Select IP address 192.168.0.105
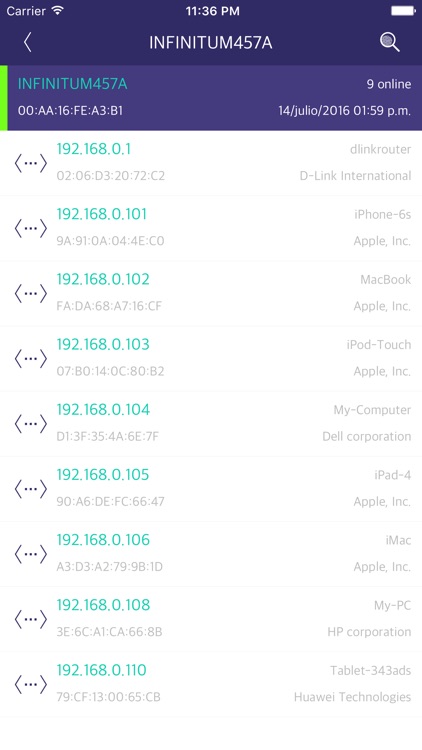 click(x=103, y=474)
